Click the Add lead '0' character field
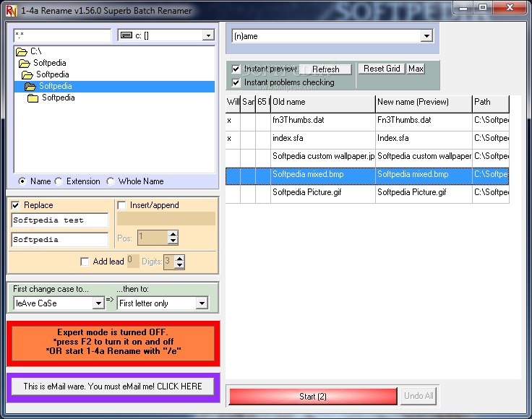This screenshot has width=532, height=419. coord(133,262)
